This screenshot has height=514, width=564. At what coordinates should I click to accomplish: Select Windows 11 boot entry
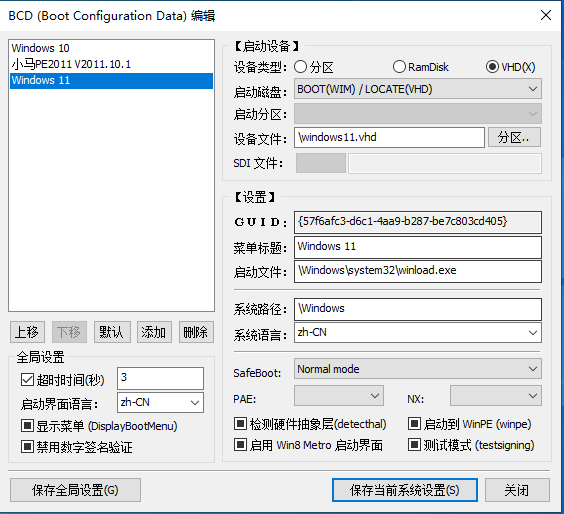coord(112,81)
